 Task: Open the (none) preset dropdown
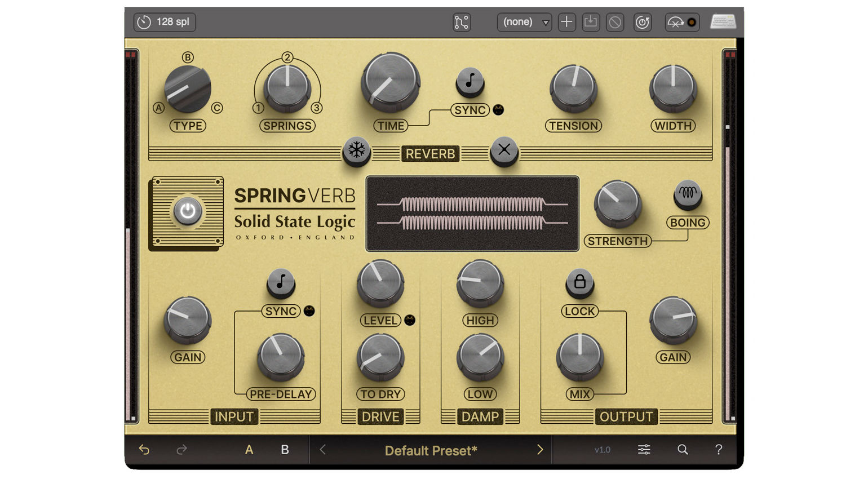(x=523, y=22)
